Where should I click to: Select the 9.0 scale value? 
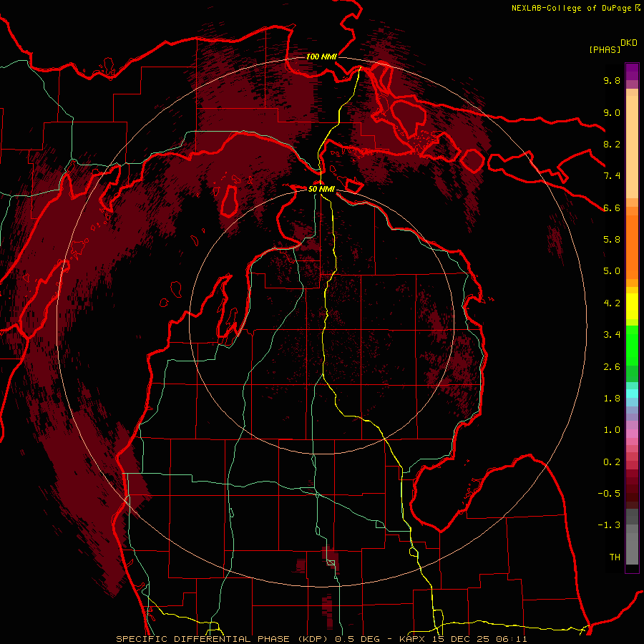pyautogui.click(x=612, y=112)
